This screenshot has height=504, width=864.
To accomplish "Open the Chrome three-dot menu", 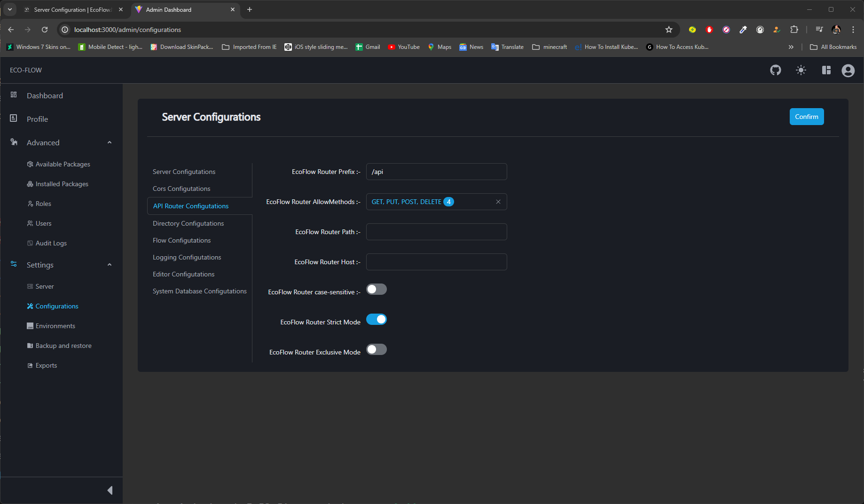I will [x=853, y=30].
